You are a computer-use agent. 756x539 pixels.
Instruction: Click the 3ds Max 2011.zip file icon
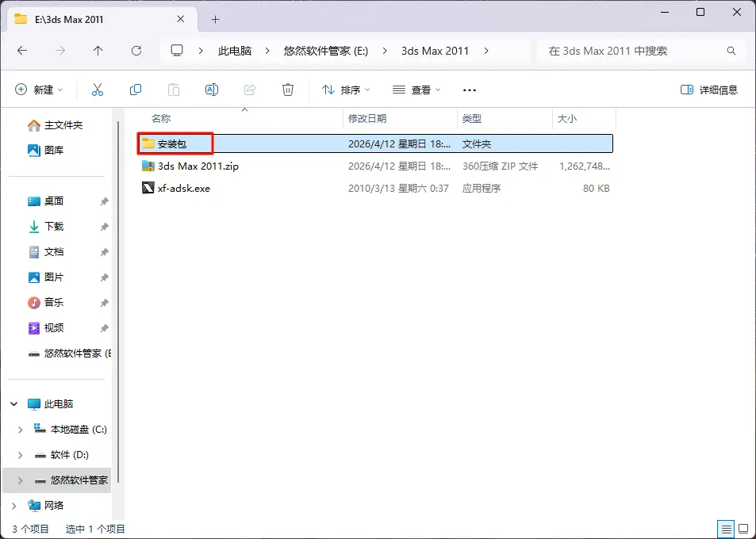(148, 166)
